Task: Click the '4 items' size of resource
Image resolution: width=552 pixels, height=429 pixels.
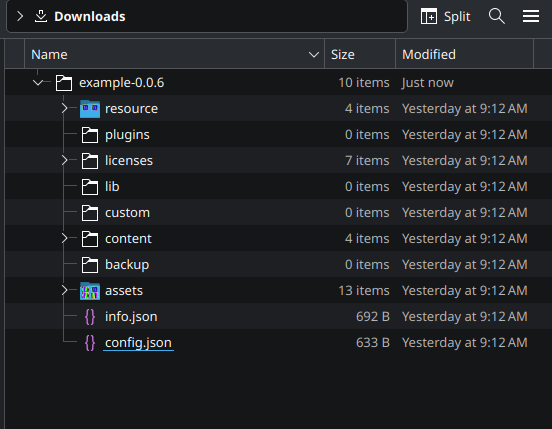Action: click(367, 108)
